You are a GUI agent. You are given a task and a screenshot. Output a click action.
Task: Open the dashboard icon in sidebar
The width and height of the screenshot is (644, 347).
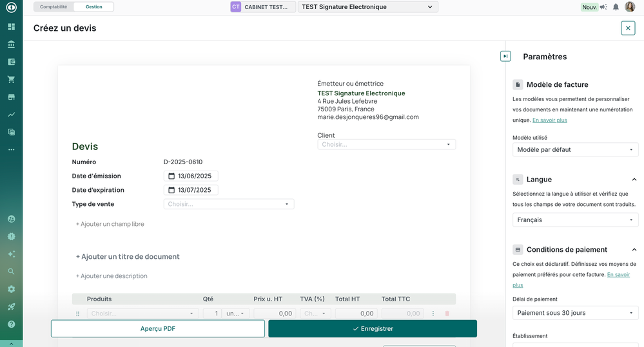coord(11,27)
